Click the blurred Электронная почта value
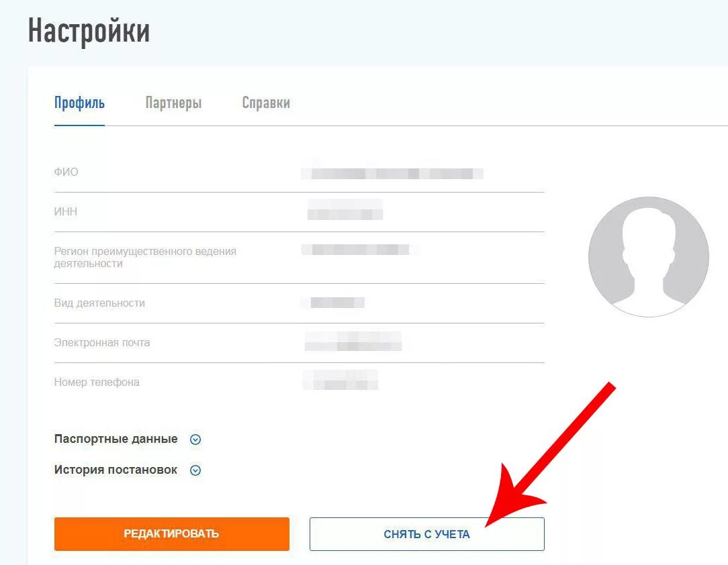 pyautogui.click(x=353, y=342)
